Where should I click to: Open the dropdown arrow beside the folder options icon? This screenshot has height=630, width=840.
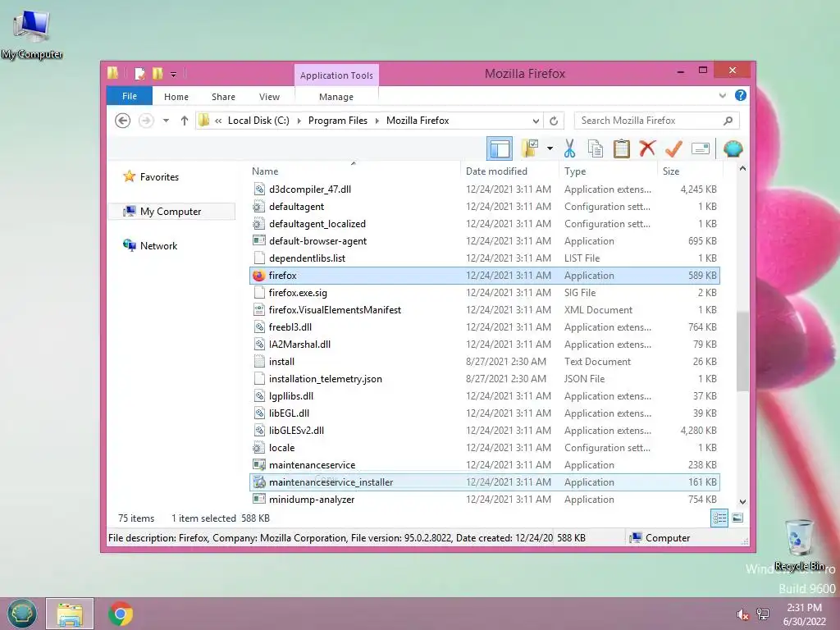point(550,148)
